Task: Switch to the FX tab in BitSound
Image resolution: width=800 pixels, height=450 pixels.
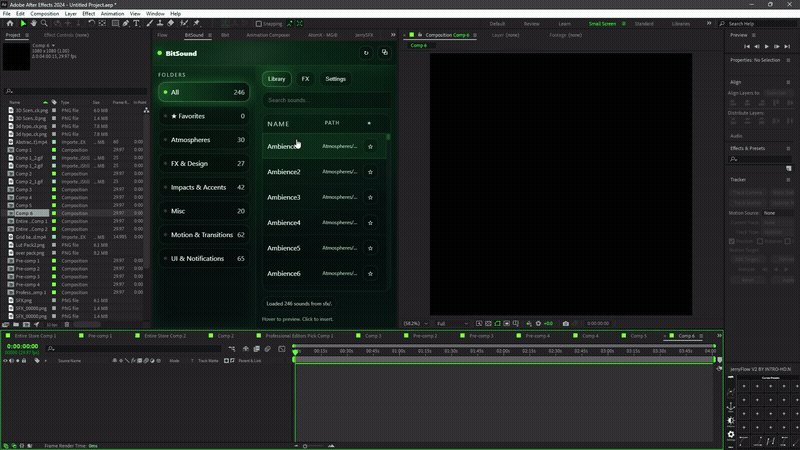Action: (305, 79)
